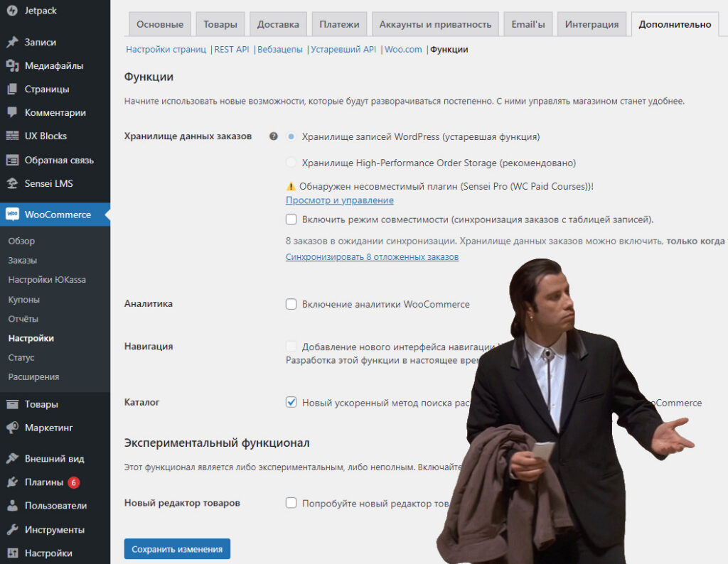The height and width of the screenshot is (564, 728).
Task: Click the Jetpack sidebar icon
Action: (x=13, y=10)
